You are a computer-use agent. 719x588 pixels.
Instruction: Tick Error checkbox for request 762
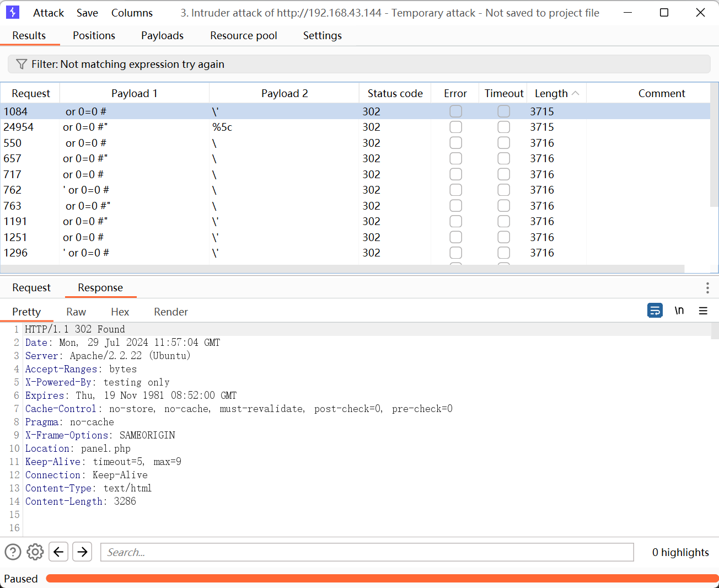pyautogui.click(x=455, y=190)
